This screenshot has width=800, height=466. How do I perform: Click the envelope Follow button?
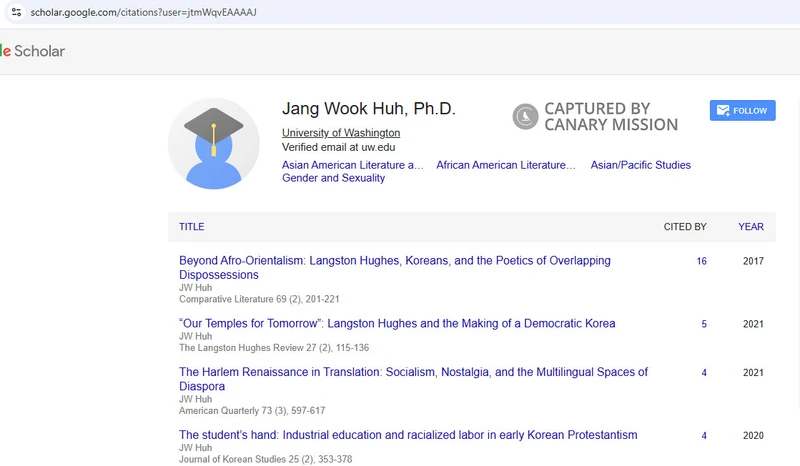[x=742, y=111]
